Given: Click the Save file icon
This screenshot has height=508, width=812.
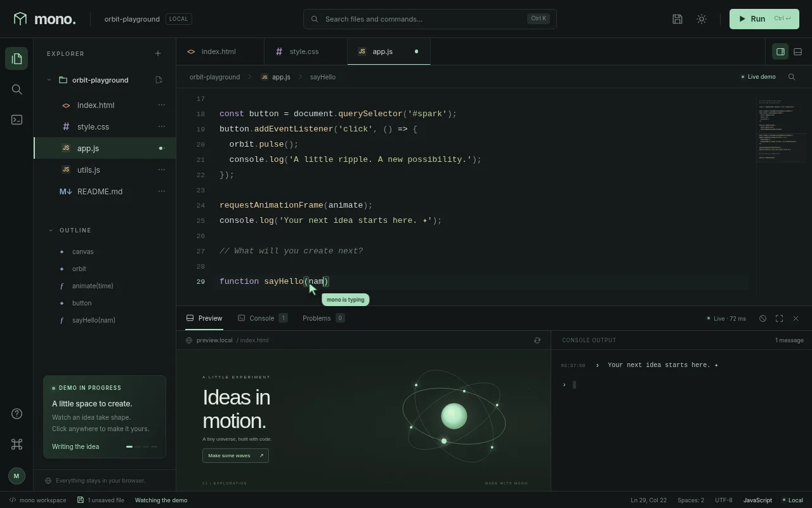Looking at the screenshot, I should (678, 19).
